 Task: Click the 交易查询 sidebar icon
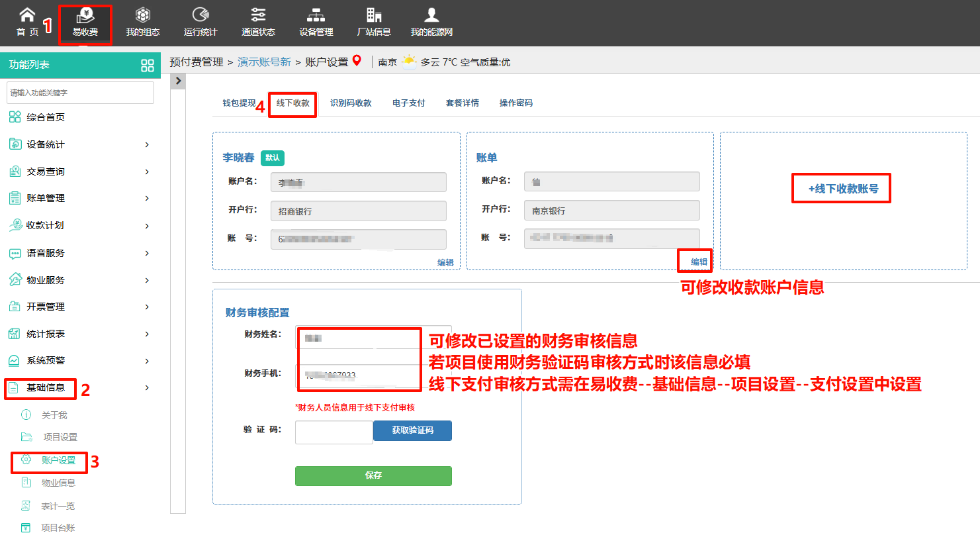click(15, 172)
